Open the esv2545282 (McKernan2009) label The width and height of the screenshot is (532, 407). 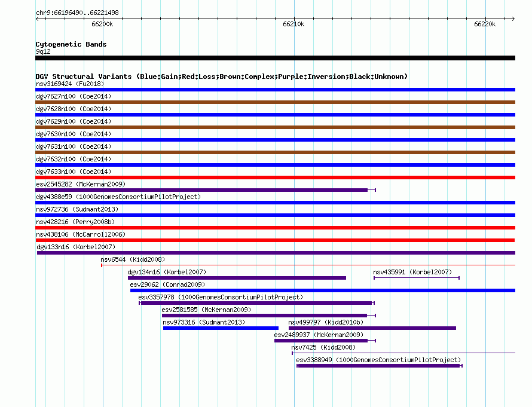coord(81,184)
